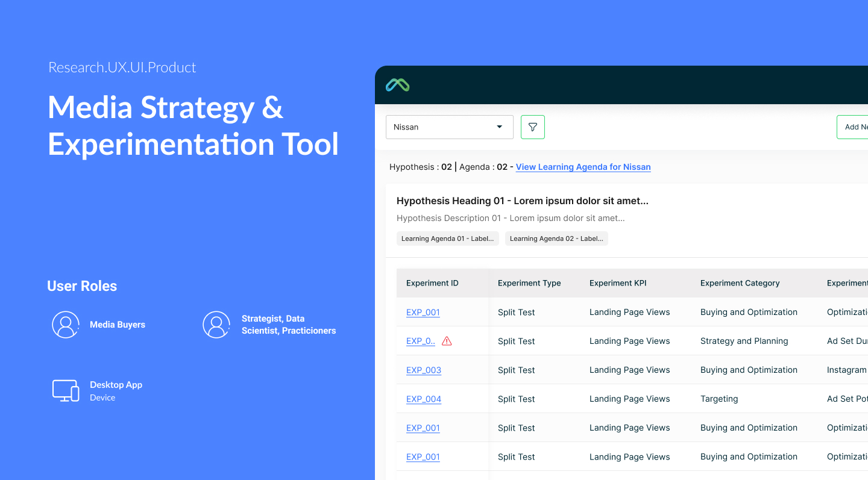
Task: Open experiment EXP_004
Action: point(423,399)
